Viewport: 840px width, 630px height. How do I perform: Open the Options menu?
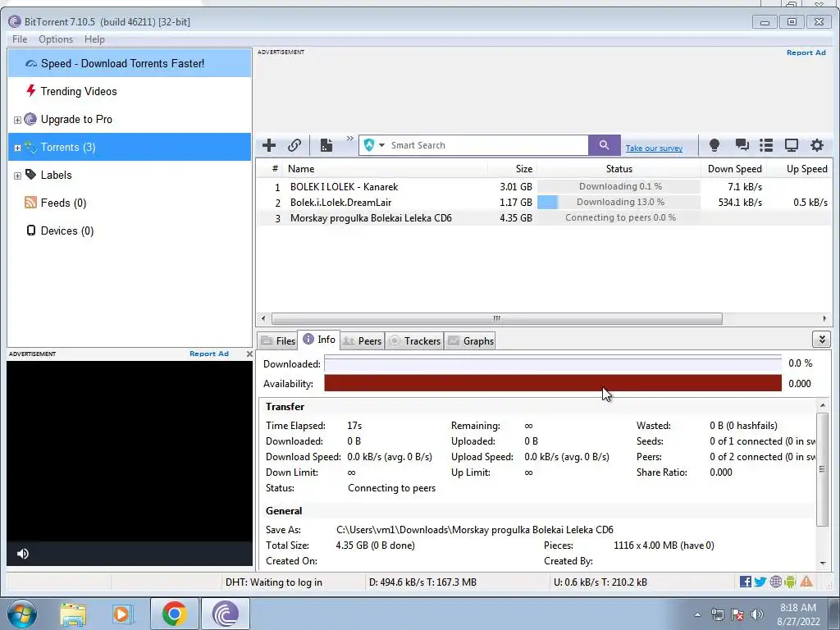click(56, 39)
